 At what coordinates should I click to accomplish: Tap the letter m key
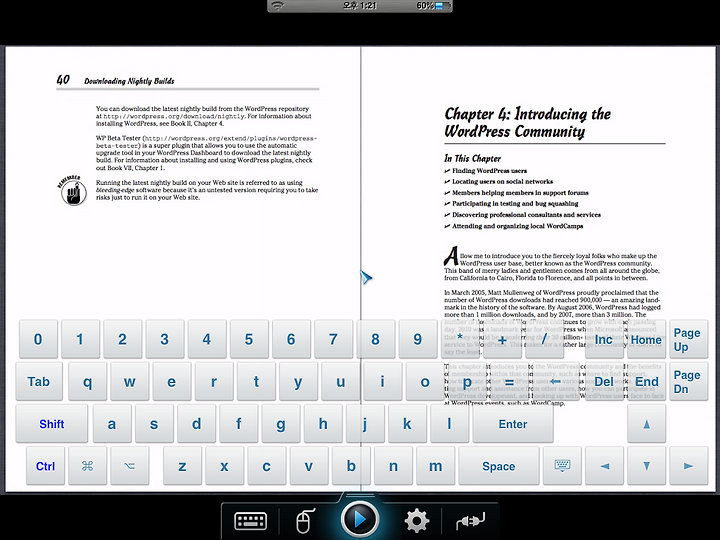[x=435, y=466]
